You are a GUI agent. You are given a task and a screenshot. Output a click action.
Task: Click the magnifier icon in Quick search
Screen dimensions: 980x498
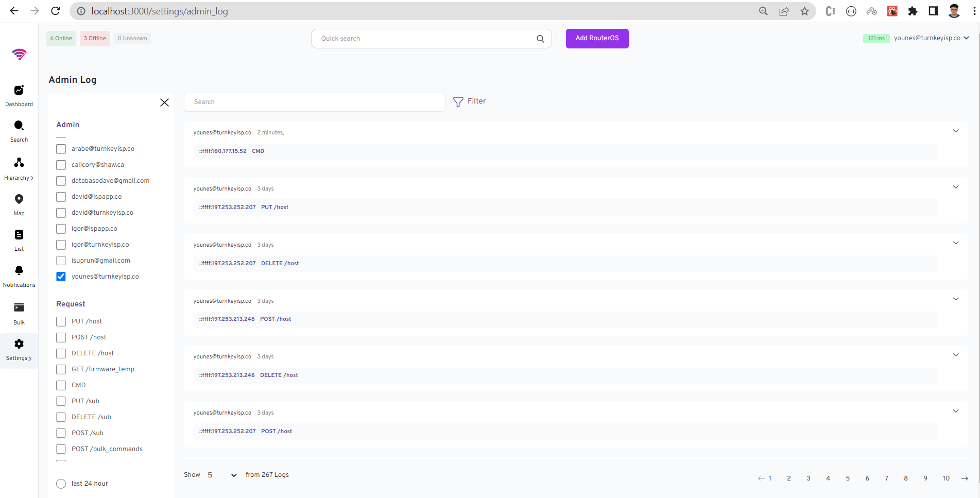pos(540,39)
